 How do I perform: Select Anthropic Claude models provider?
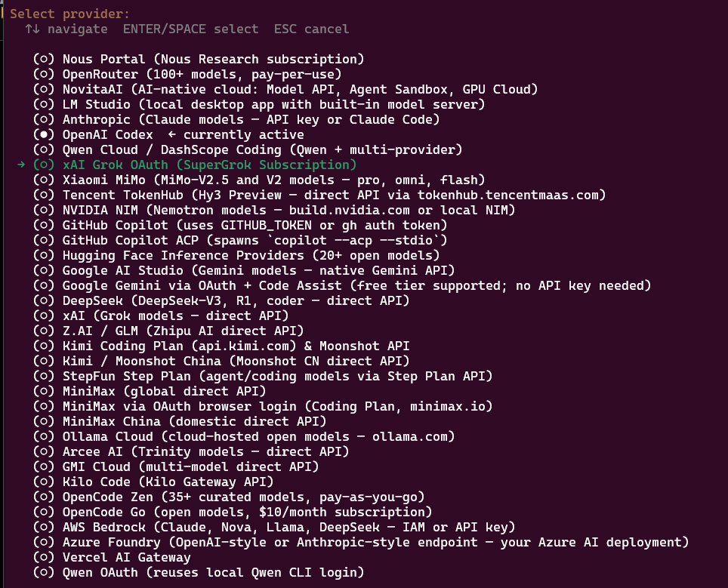pyautogui.click(x=236, y=119)
